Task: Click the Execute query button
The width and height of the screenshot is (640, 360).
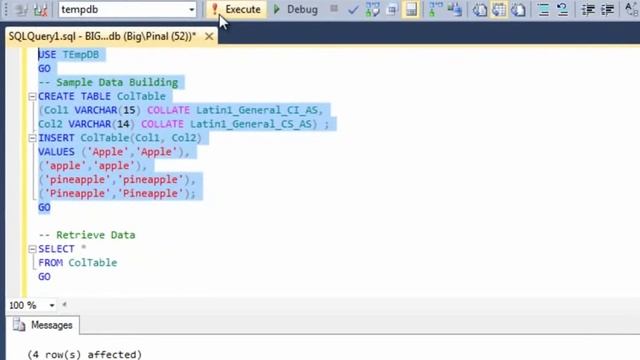Action: (236, 9)
